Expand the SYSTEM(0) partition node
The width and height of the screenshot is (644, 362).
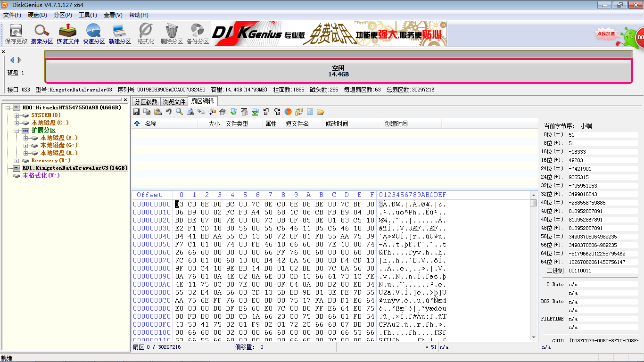click(17, 115)
